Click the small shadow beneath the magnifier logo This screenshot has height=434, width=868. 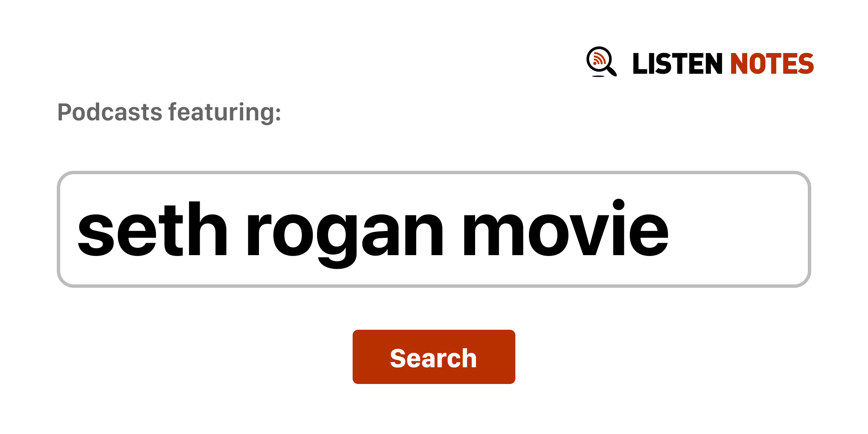pos(598,76)
